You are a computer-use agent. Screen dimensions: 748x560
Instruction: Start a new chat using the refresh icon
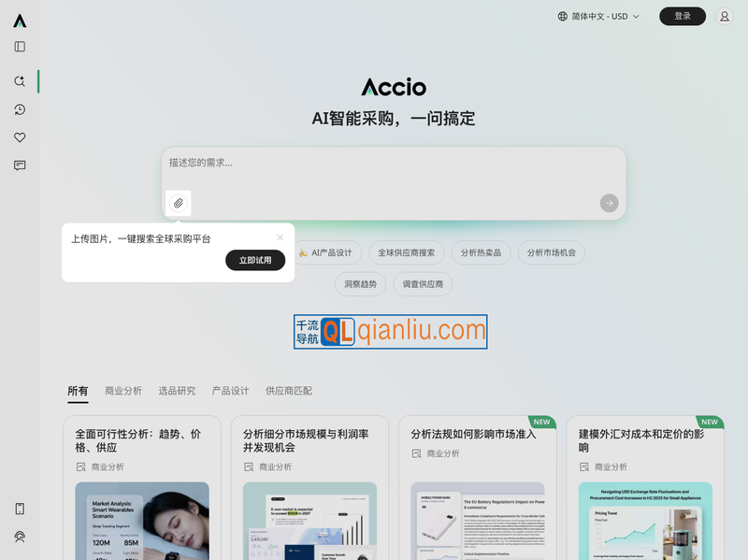pos(19,81)
